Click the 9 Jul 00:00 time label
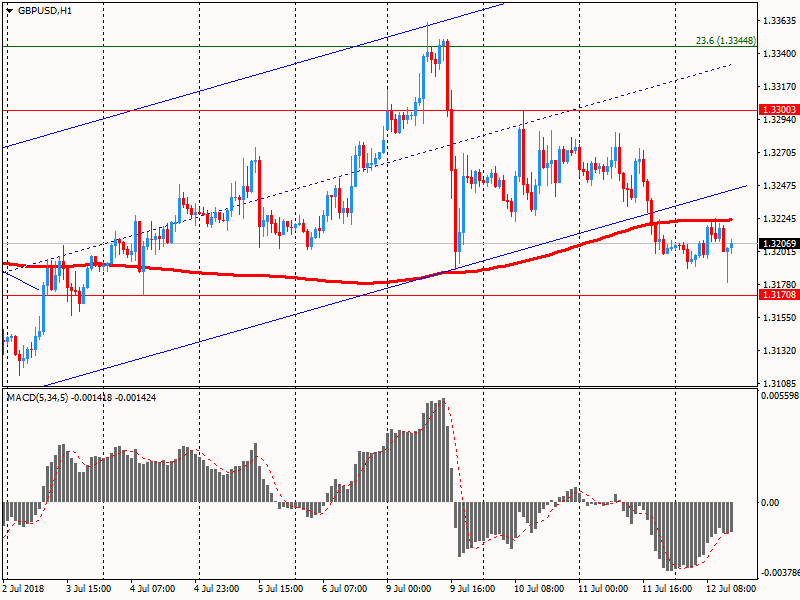Viewport: 800px width, 600px height. (409, 588)
